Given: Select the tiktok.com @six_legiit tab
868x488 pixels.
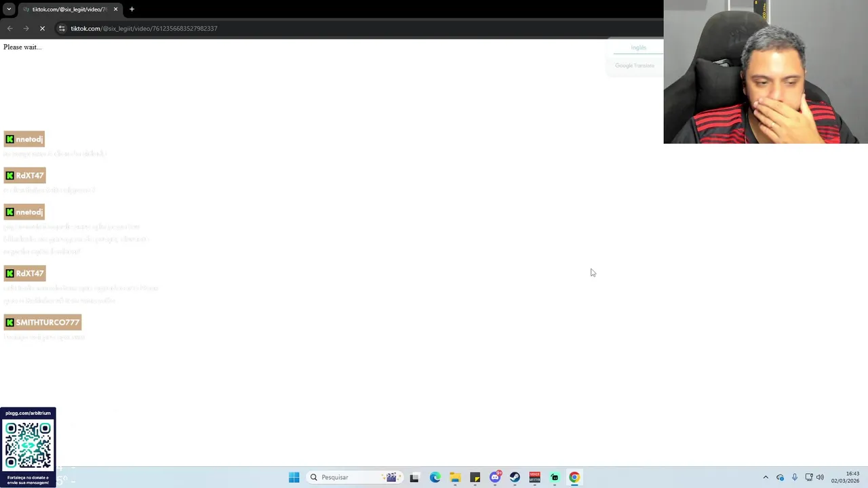Looking at the screenshot, I should pos(70,9).
